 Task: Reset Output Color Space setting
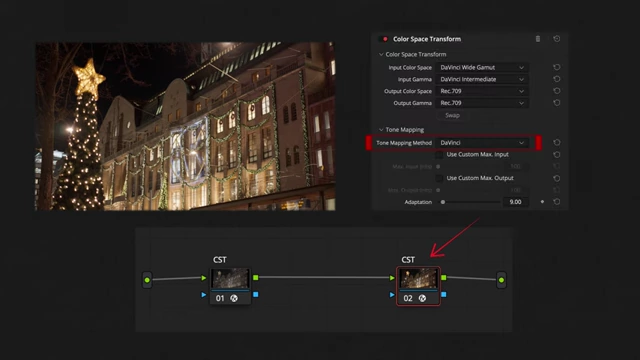click(x=556, y=91)
